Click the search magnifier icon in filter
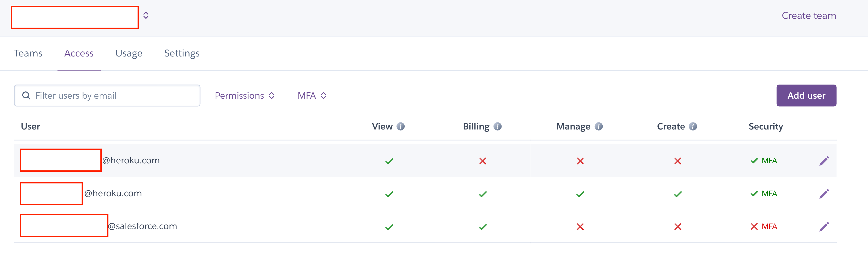The image size is (868, 265). click(26, 96)
